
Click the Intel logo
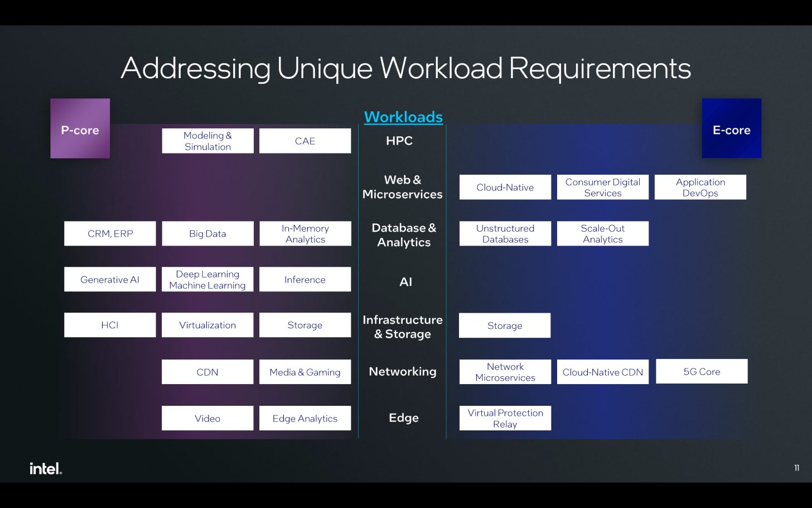(x=46, y=468)
